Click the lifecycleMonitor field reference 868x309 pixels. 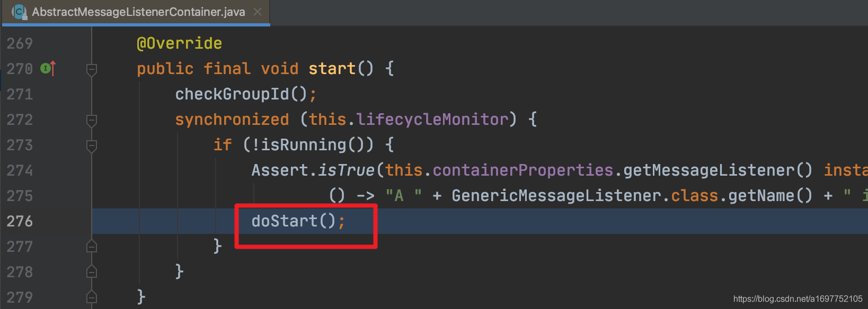point(432,120)
